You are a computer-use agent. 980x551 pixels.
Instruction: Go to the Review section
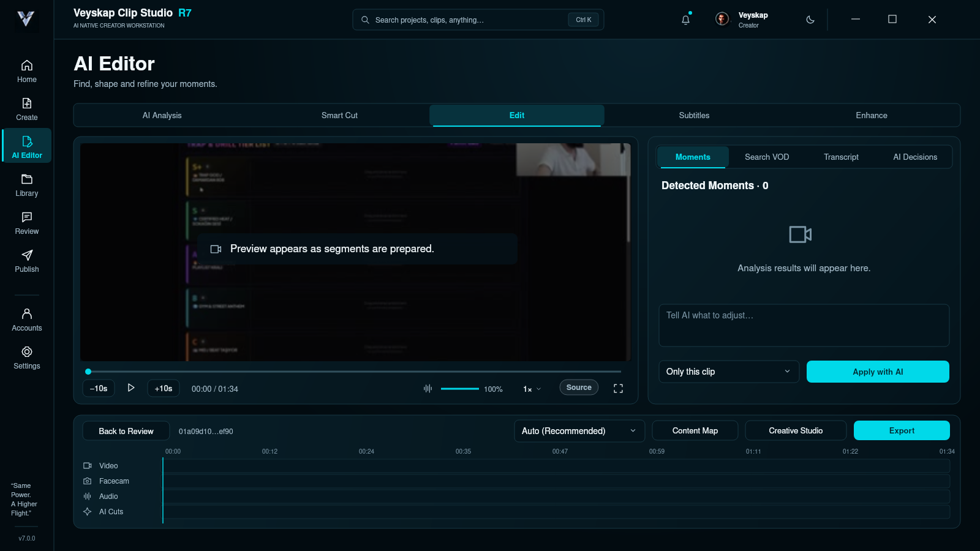pyautogui.click(x=27, y=223)
